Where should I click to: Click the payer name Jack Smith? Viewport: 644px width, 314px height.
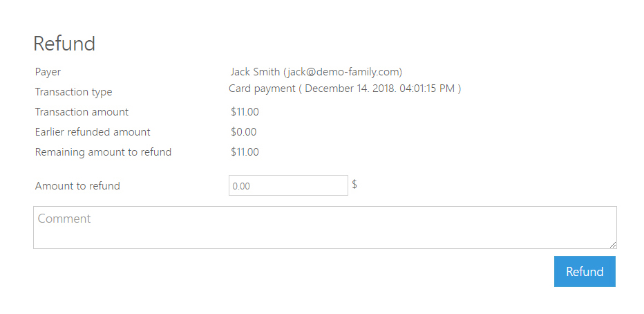point(255,71)
